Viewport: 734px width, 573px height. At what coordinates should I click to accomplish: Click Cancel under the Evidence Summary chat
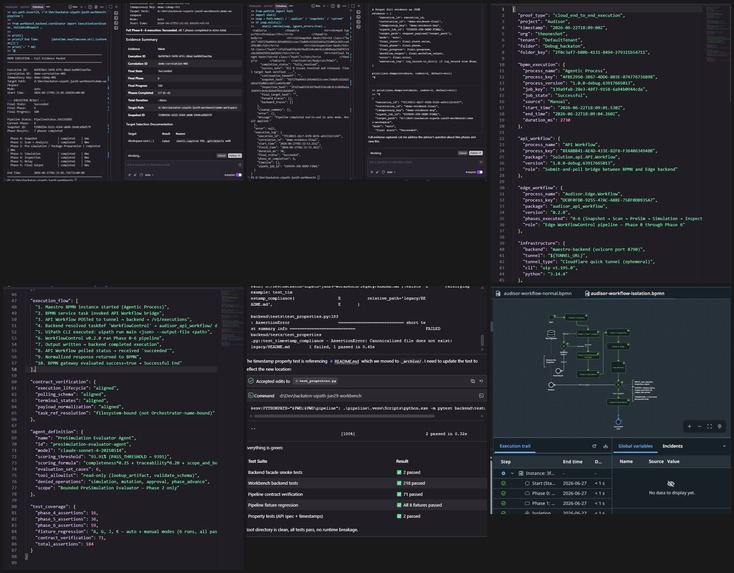pos(221,155)
